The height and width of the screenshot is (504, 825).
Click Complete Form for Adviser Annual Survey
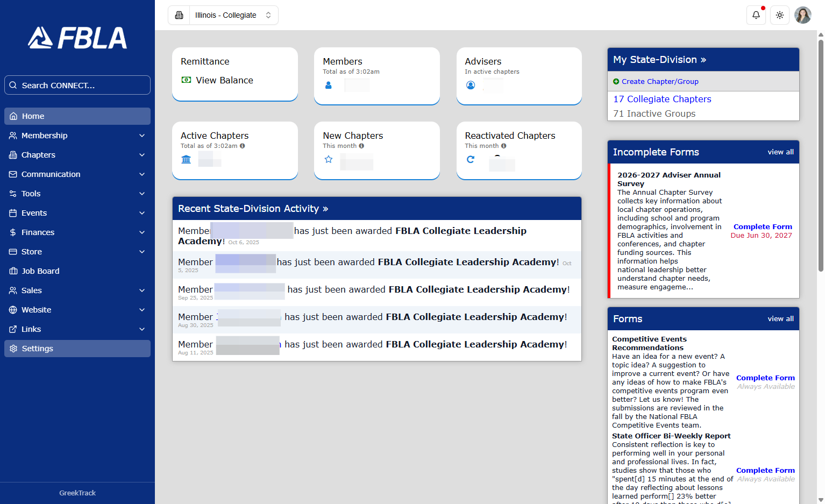[763, 227]
